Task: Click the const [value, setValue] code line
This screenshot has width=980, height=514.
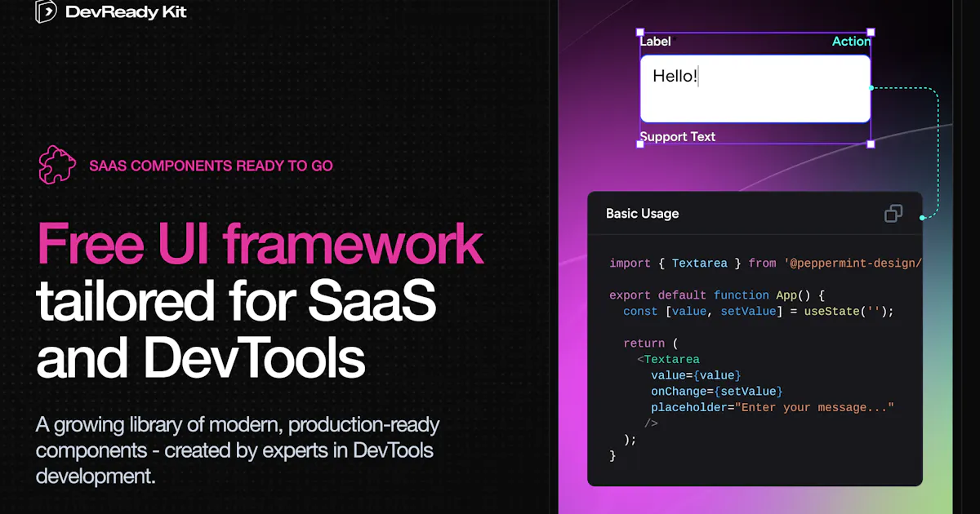Action: [x=759, y=311]
